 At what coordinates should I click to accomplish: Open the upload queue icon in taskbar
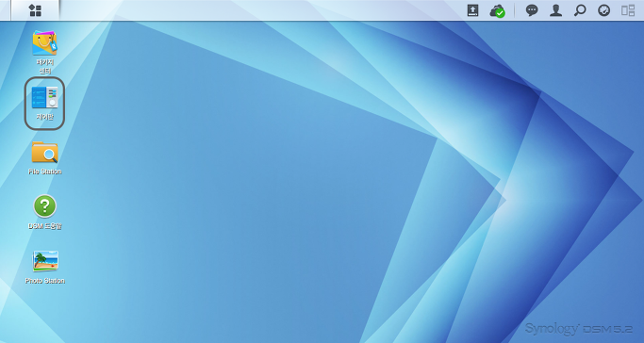(x=472, y=10)
